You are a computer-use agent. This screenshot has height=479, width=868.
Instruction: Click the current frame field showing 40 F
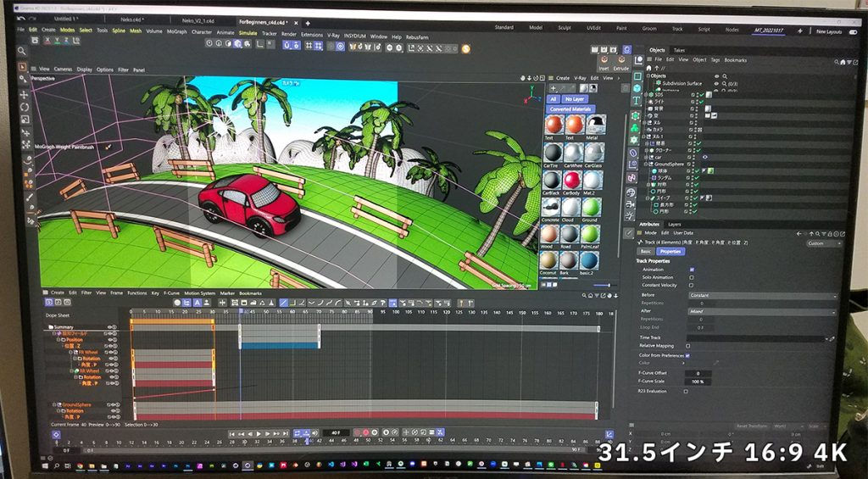[x=336, y=433]
